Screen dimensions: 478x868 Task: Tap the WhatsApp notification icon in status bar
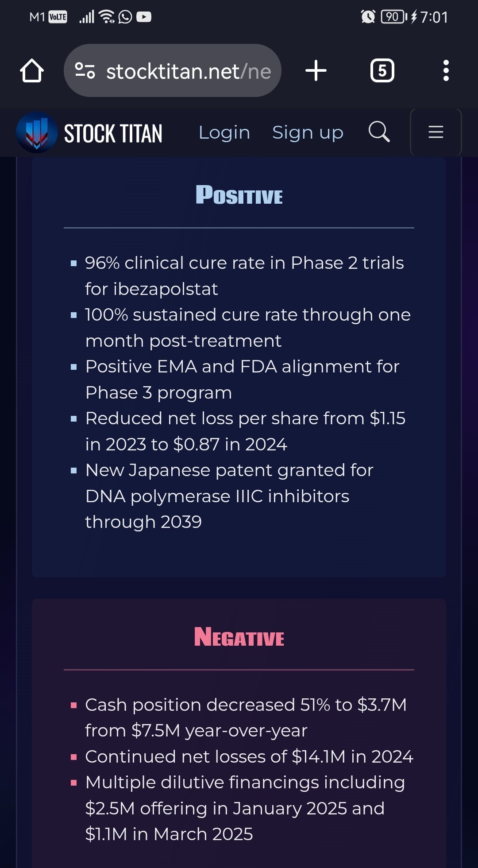(125, 17)
